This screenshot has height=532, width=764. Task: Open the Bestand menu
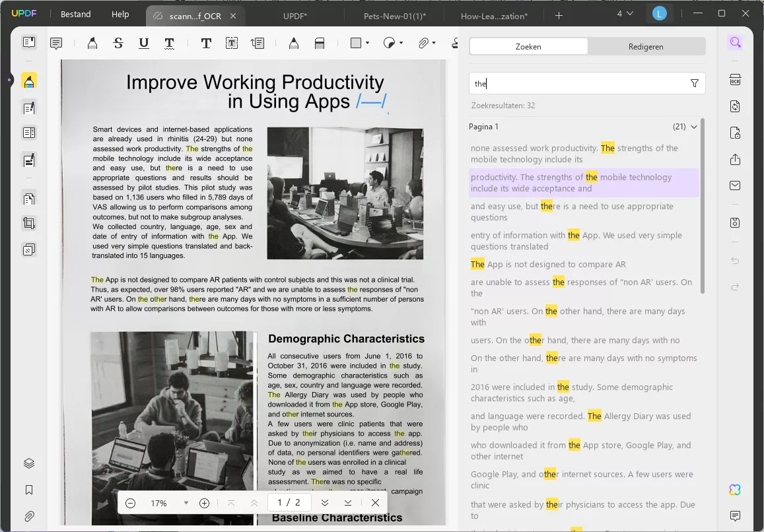(75, 15)
